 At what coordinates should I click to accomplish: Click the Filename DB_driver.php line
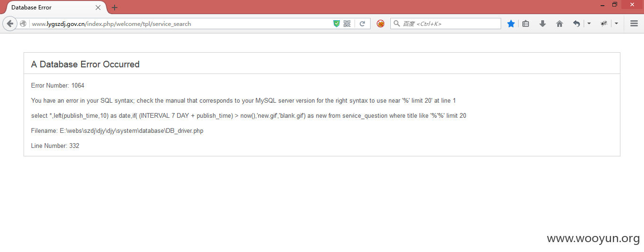point(117,131)
